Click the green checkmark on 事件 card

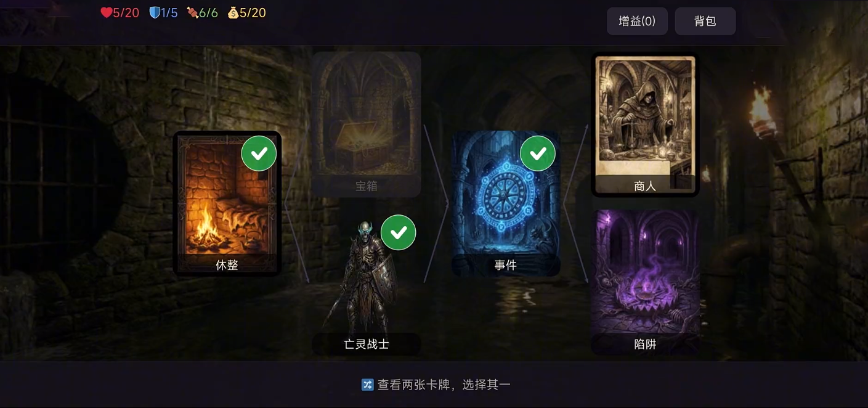(538, 153)
